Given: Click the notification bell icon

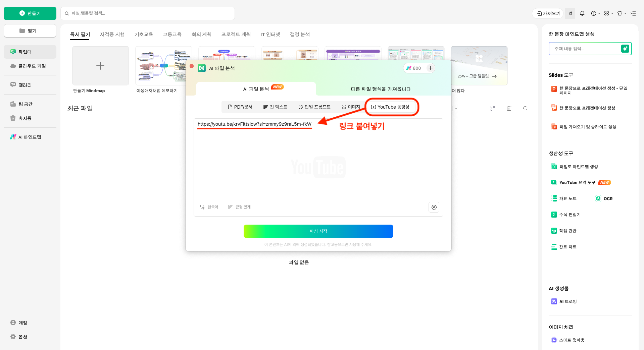Looking at the screenshot, I should pos(582,13).
